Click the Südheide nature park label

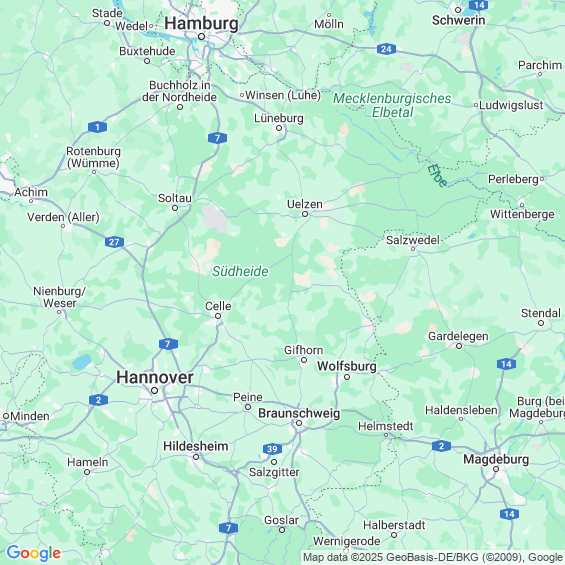[x=240, y=271]
